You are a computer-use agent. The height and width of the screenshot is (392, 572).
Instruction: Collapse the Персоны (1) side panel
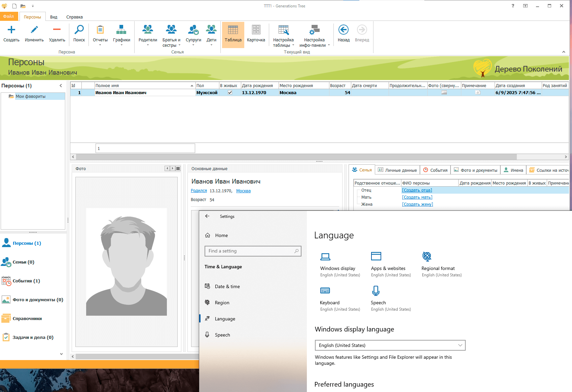tap(61, 86)
